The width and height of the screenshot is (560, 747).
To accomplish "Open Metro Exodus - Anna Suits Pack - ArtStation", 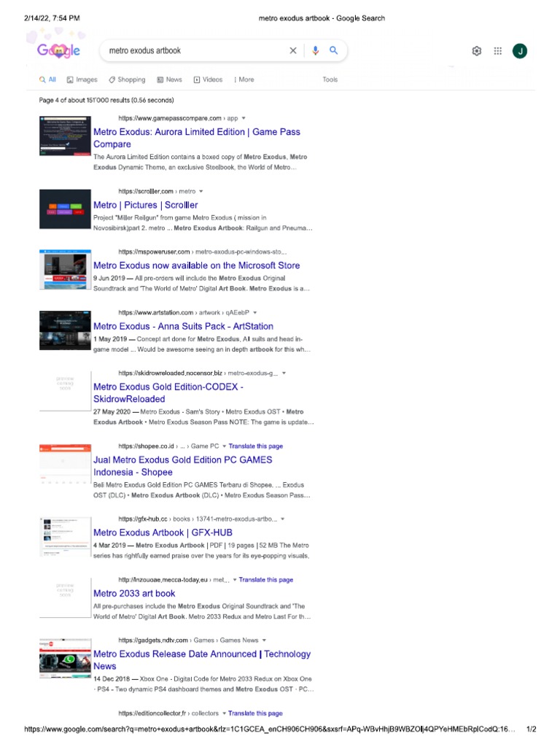I will [183, 326].
